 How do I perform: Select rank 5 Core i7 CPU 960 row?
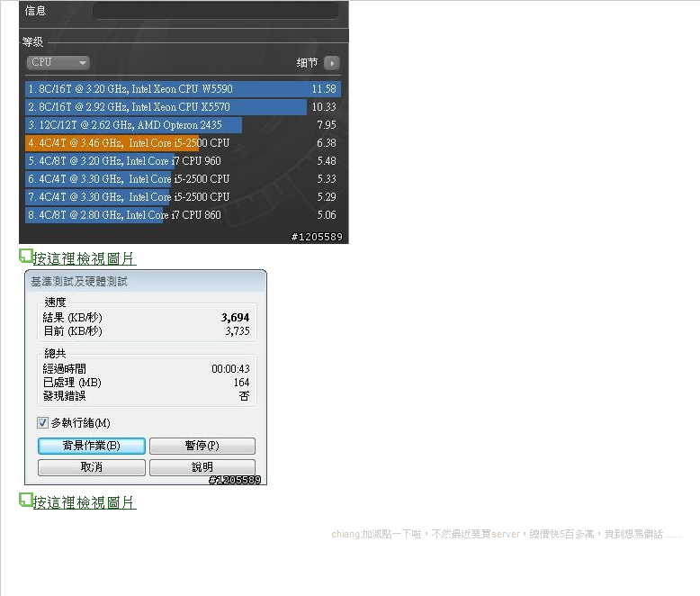[x=183, y=161]
